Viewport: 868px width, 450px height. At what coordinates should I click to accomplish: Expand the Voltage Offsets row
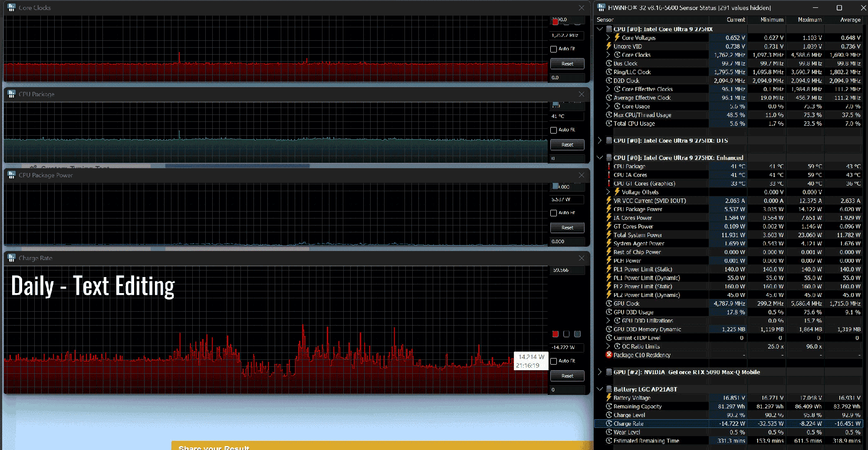(x=608, y=192)
